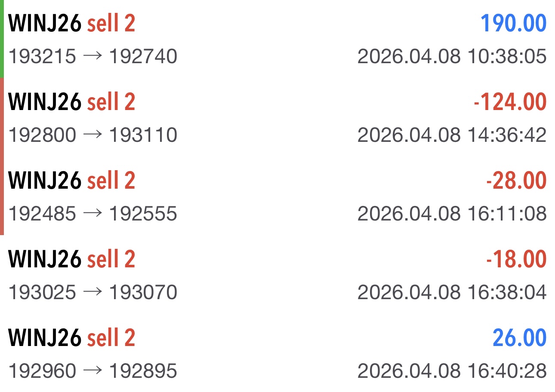
Task: Click the 192485 → 192555 price range
Action: pos(93,214)
